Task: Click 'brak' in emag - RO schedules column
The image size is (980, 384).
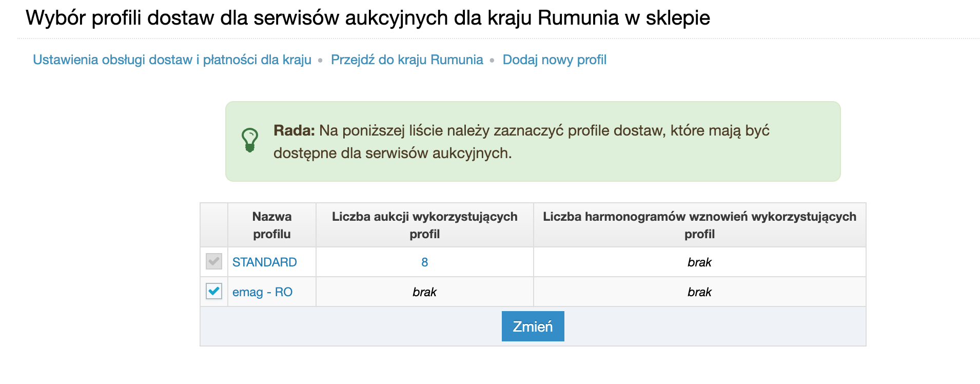Action: 699,292
